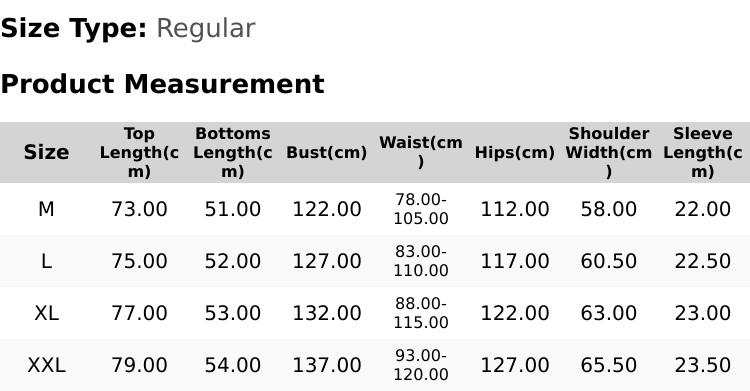Click the Waist(cm) column header
The image size is (750, 391).
click(x=421, y=152)
